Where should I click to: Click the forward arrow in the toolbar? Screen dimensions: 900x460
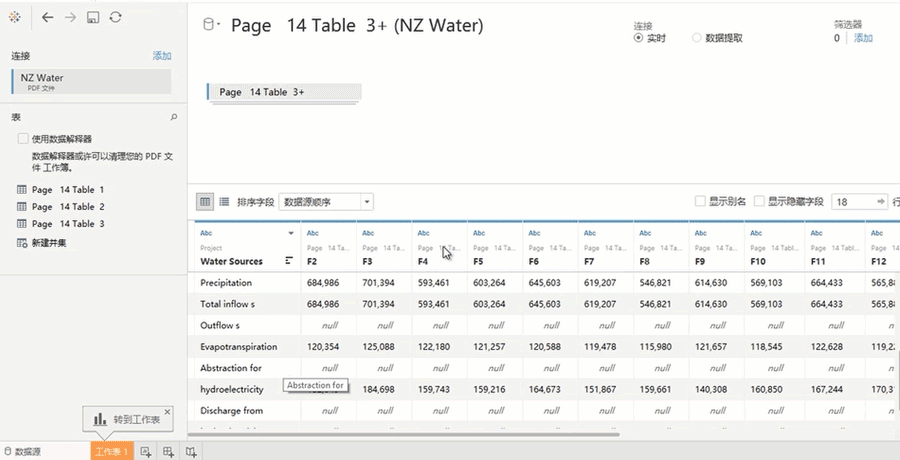coord(70,18)
